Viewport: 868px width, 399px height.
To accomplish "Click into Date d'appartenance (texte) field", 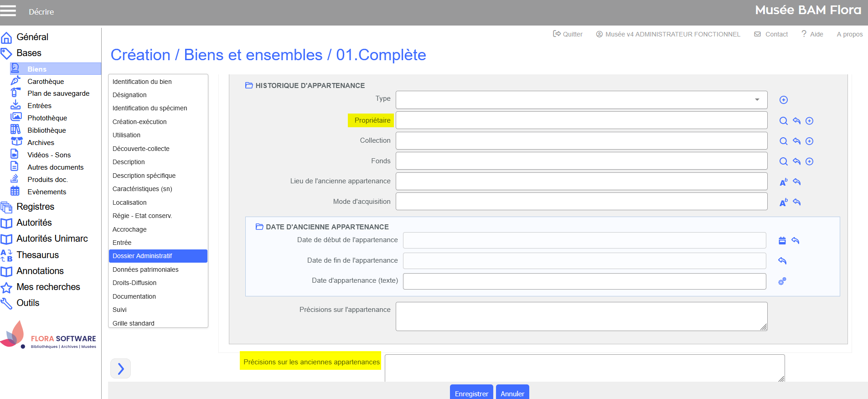I will coord(584,281).
